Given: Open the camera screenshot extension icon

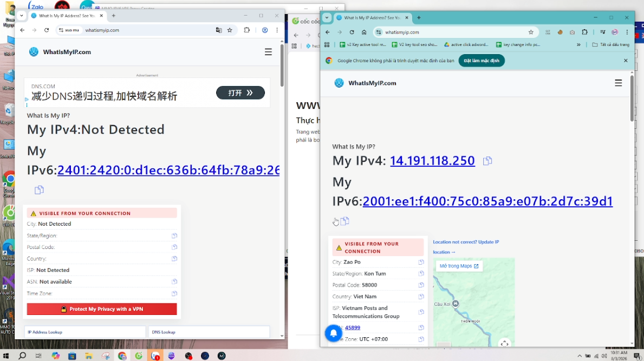Looking at the screenshot, I should pyautogui.click(x=572, y=32).
